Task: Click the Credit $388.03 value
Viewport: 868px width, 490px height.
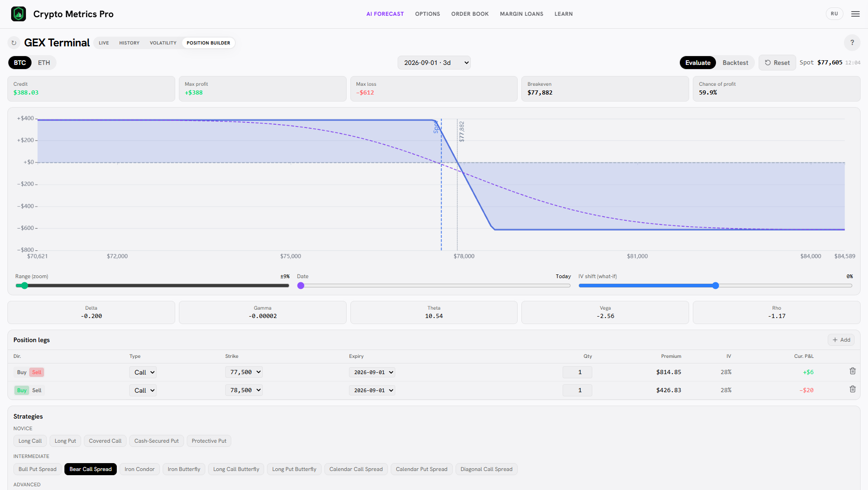Action: tap(26, 93)
